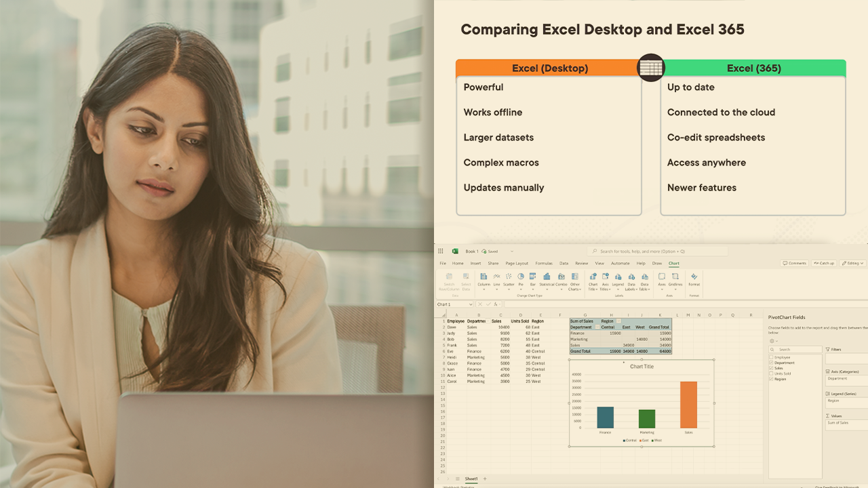Image resolution: width=868 pixels, height=488 pixels.
Task: Open the Legend options icon
Action: (618, 277)
